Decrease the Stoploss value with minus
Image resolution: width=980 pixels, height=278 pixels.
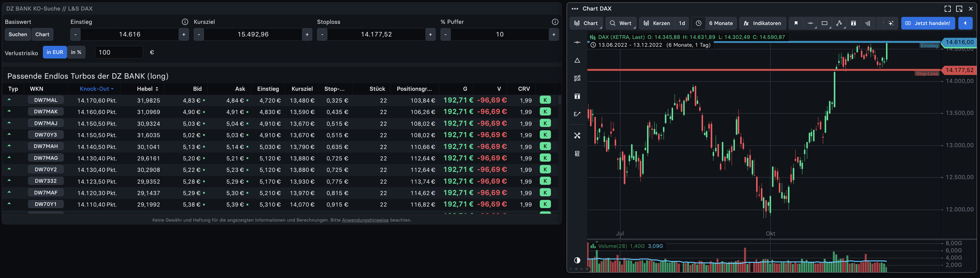(x=322, y=34)
